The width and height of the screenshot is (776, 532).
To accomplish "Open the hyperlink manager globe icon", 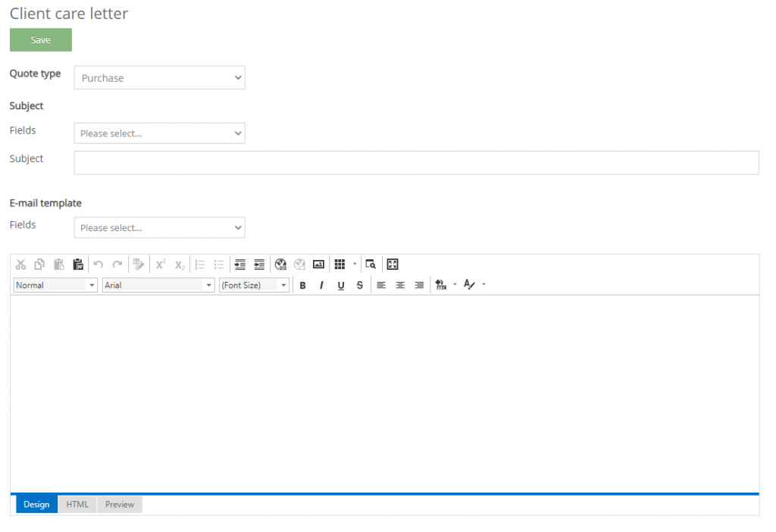I will tap(280, 264).
